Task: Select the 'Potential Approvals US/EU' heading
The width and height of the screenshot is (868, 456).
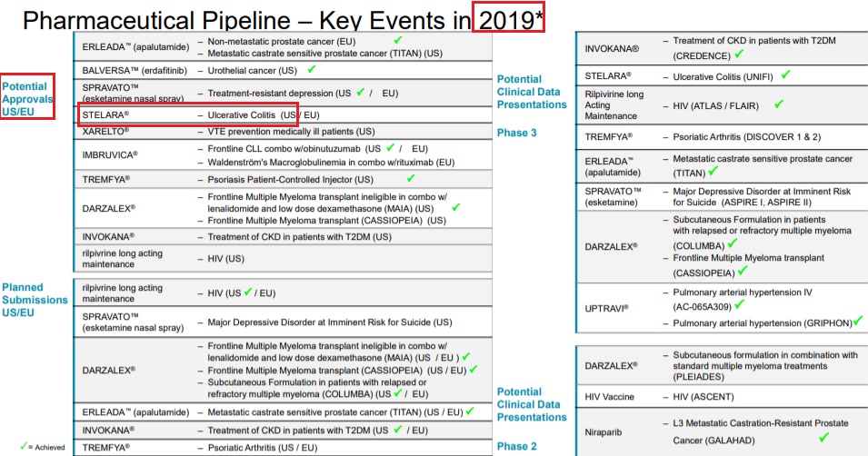Action: [x=27, y=99]
